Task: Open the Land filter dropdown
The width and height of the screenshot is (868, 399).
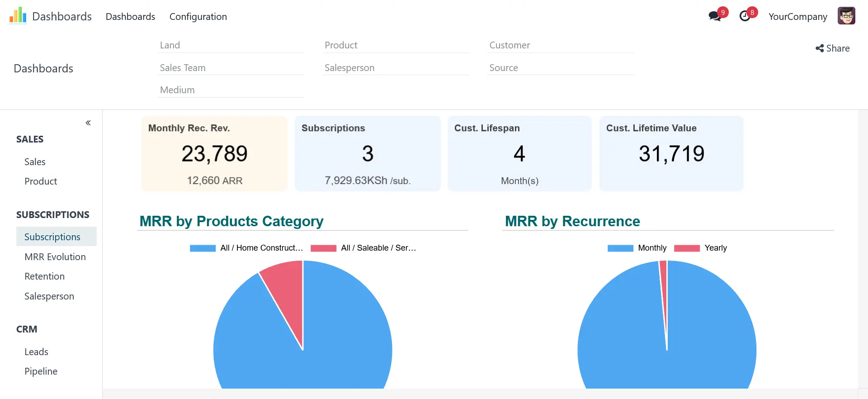Action: [231, 45]
